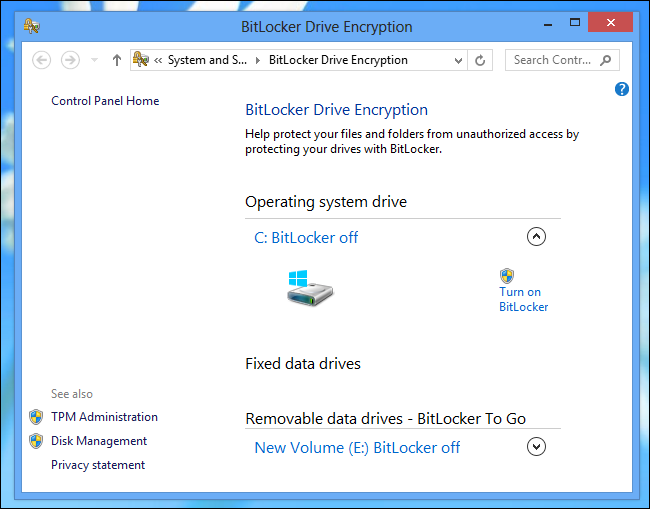
Task: Open the recent locations dropdown arrow
Action: click(95, 60)
